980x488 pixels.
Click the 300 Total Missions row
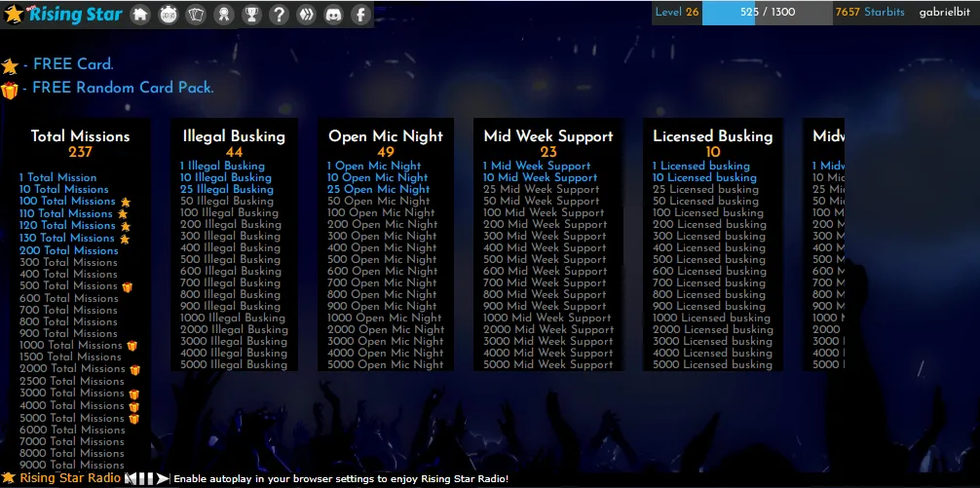pos(68,262)
